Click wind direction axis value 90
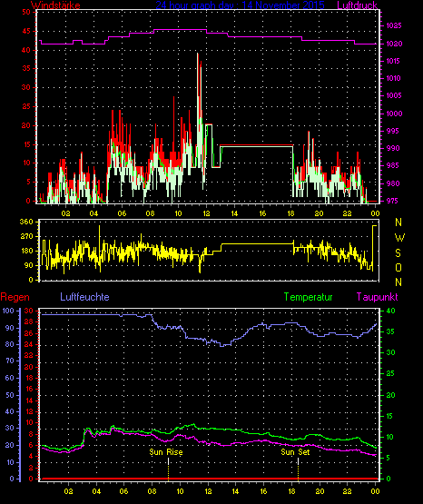Screen dimensions: 423x504 (28, 265)
